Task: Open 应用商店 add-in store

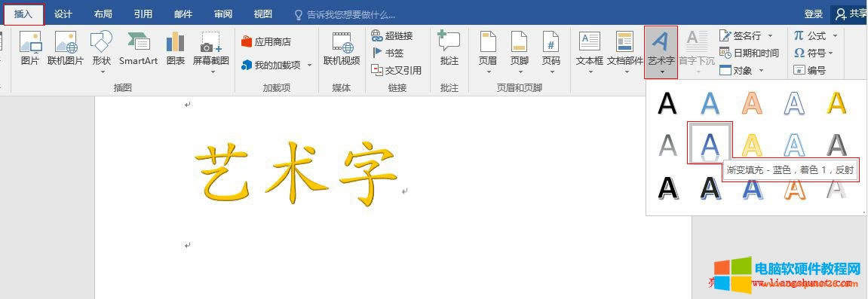Action: (x=266, y=42)
